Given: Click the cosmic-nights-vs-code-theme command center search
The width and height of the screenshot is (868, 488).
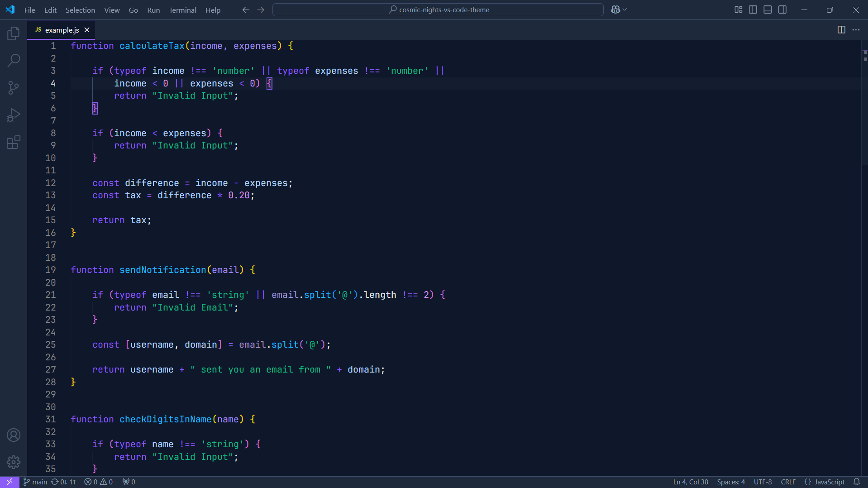Looking at the screenshot, I should [x=438, y=10].
